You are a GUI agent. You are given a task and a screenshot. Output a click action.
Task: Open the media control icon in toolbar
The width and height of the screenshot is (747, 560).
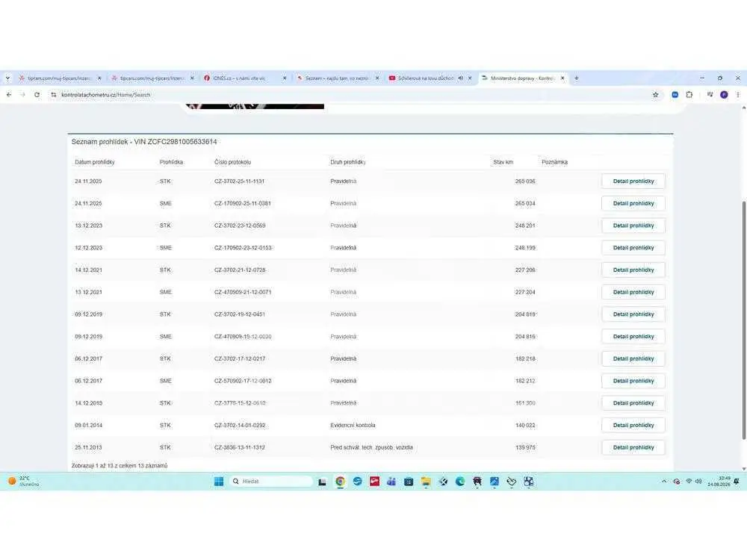click(710, 95)
